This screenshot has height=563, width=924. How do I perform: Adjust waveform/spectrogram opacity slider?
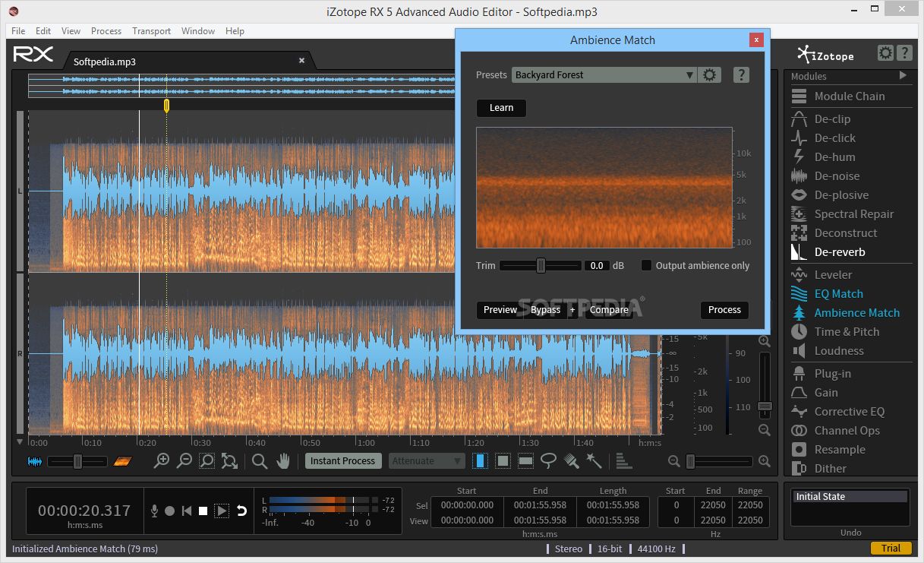(77, 461)
